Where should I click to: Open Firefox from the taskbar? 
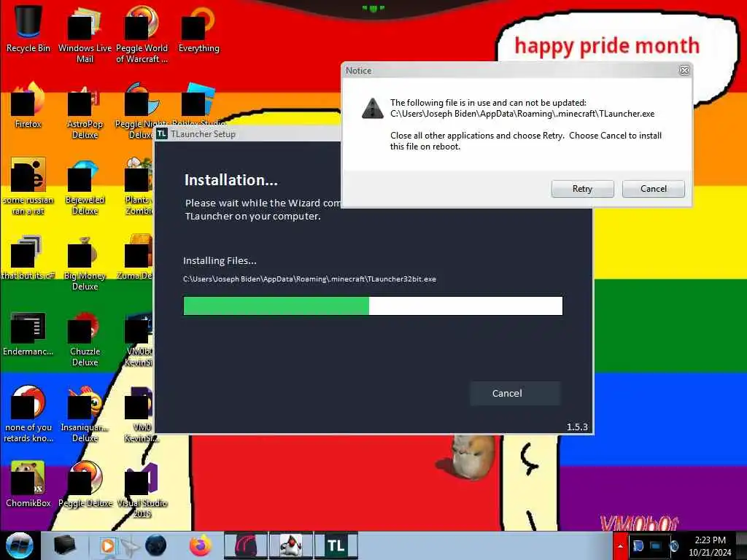click(201, 545)
